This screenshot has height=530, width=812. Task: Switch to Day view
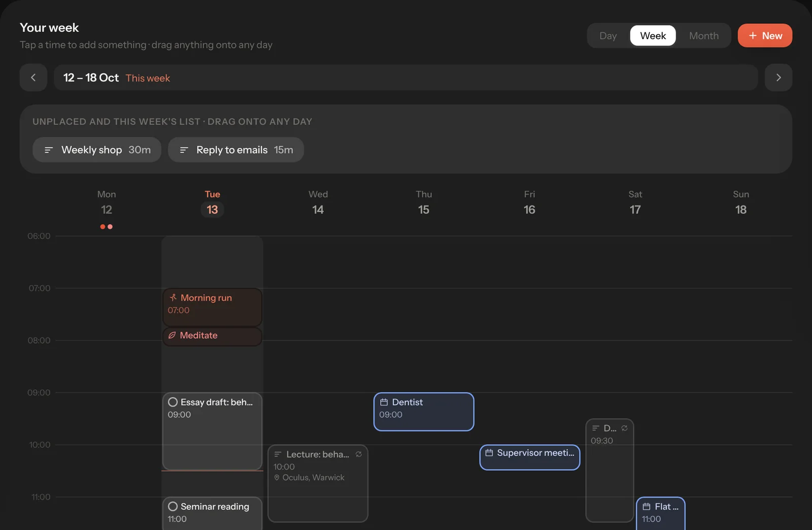[x=608, y=36]
